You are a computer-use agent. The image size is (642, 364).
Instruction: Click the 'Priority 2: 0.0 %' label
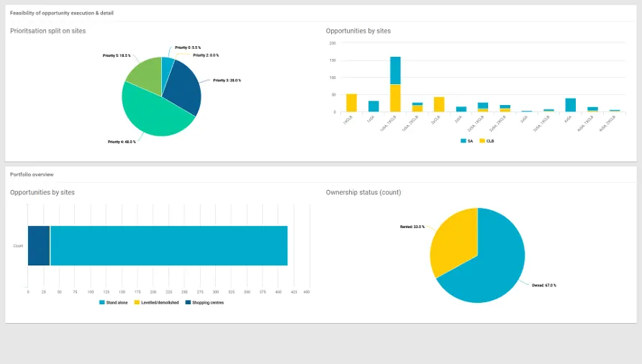(x=206, y=55)
